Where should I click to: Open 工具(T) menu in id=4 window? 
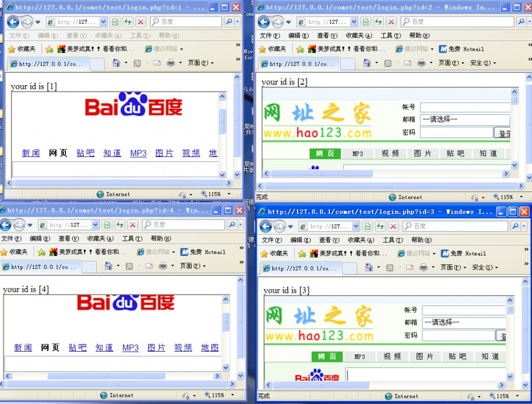pyautogui.click(x=132, y=238)
